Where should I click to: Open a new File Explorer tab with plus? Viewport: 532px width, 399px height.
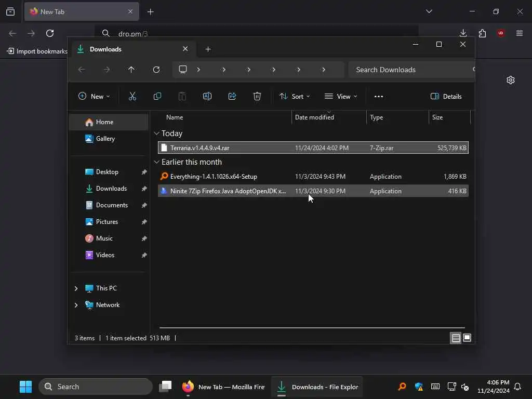208,49
